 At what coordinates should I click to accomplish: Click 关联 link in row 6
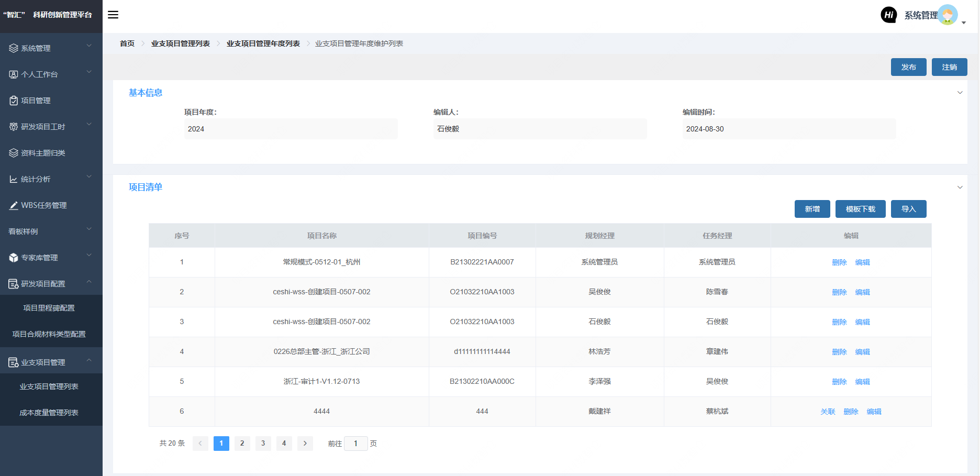828,412
